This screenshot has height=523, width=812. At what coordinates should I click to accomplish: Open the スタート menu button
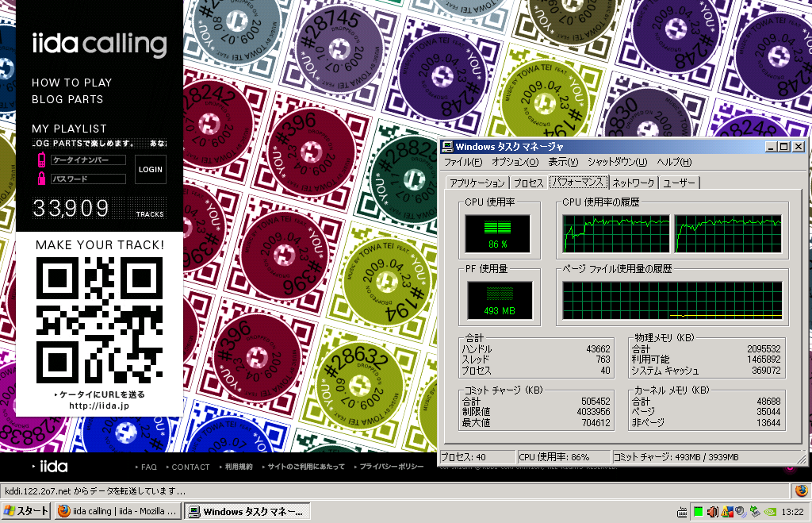click(x=26, y=511)
